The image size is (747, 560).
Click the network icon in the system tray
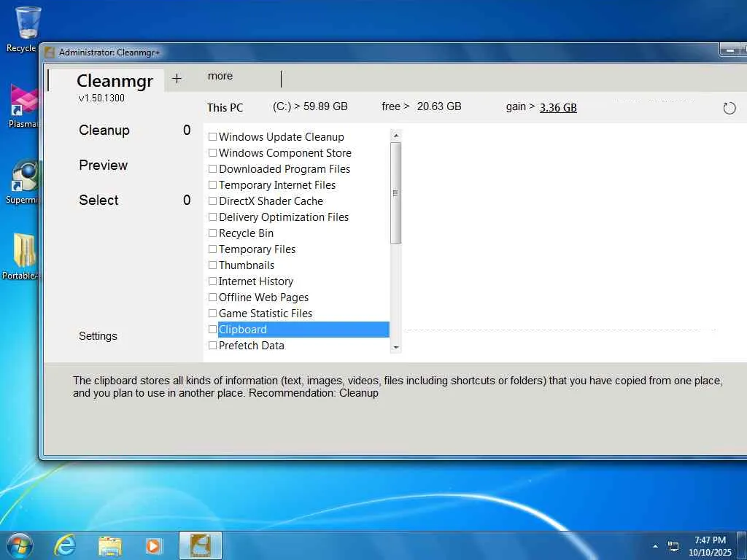[x=673, y=546]
